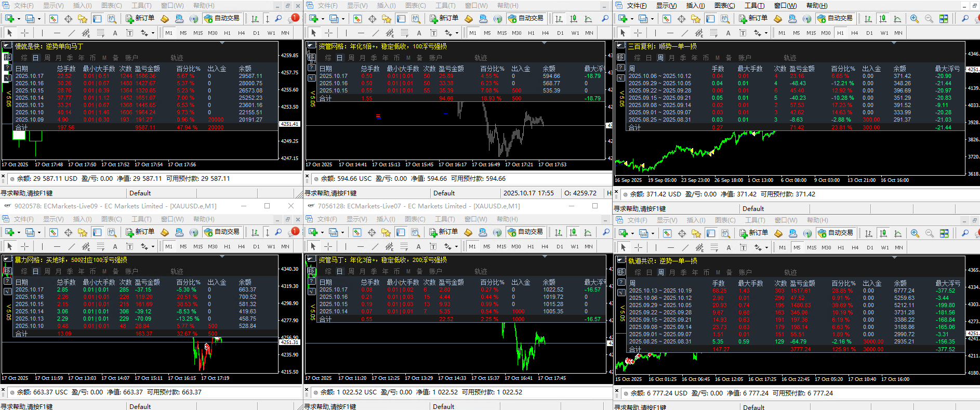This screenshot has height=410, width=980.
Task: Enable line chart mode in 三百复利 window
Action: coord(897,19)
